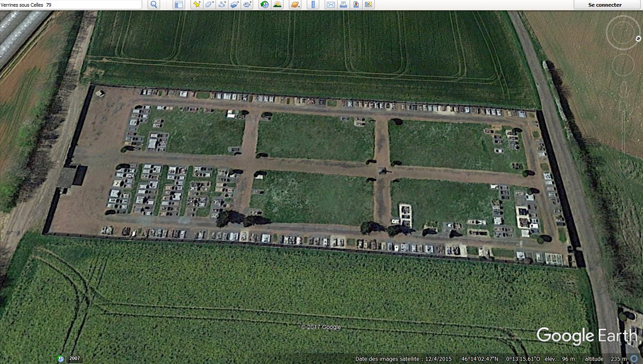Screen dimensions: 643x364
Task: Click the 2007 historical imagery button
Action: (75, 358)
